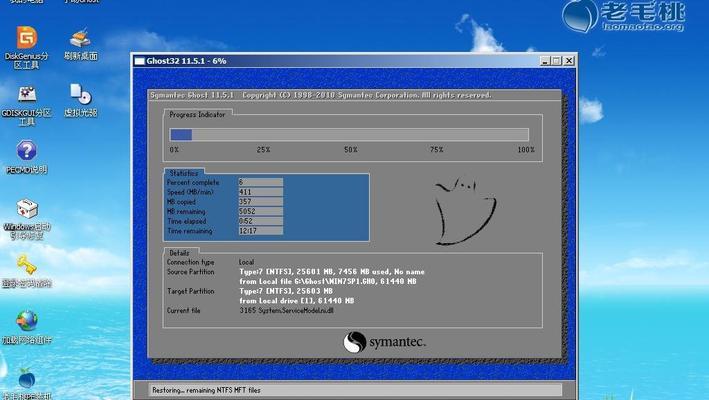Click the 25% progress marker label
Image resolution: width=709 pixels, height=400 pixels.
pos(263,150)
